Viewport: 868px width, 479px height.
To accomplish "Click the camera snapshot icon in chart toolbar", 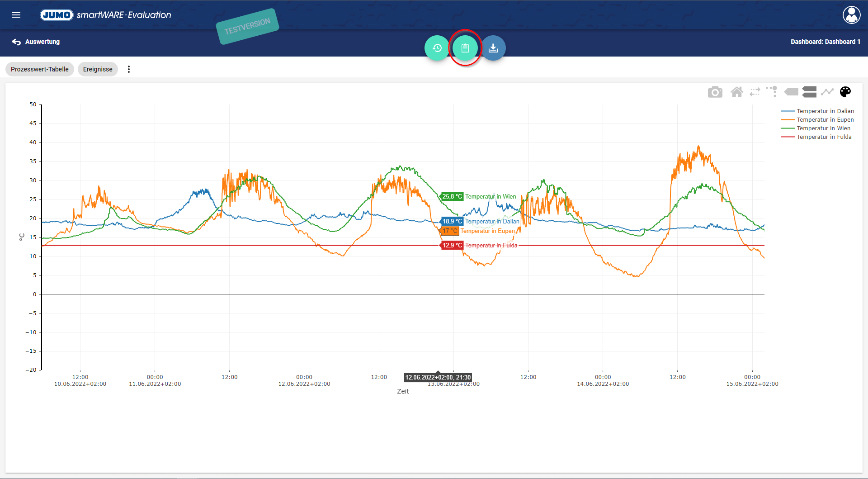I will click(x=715, y=92).
